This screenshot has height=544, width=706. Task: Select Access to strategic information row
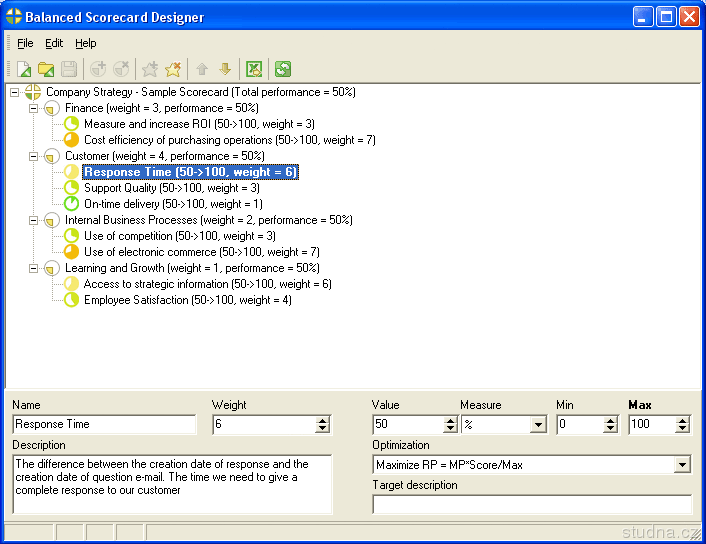pyautogui.click(x=208, y=284)
